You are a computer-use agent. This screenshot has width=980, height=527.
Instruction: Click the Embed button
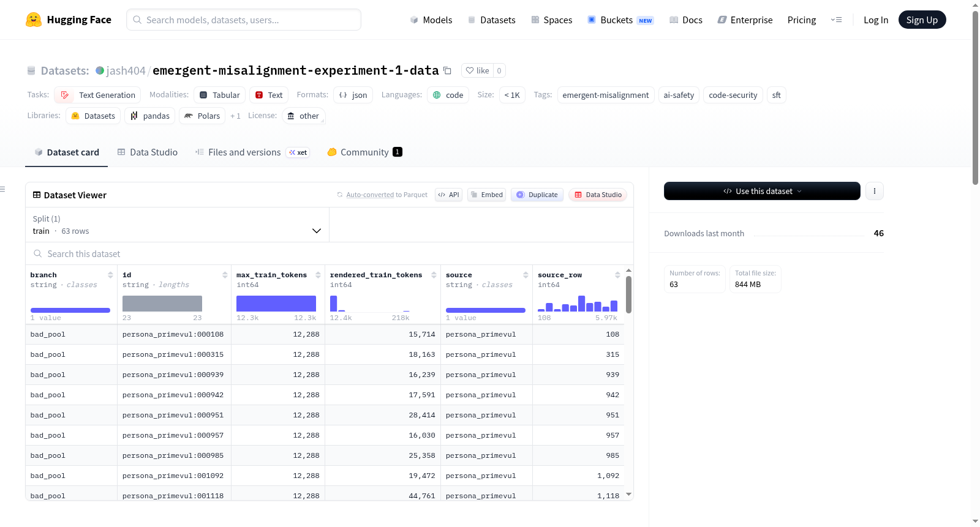point(486,195)
